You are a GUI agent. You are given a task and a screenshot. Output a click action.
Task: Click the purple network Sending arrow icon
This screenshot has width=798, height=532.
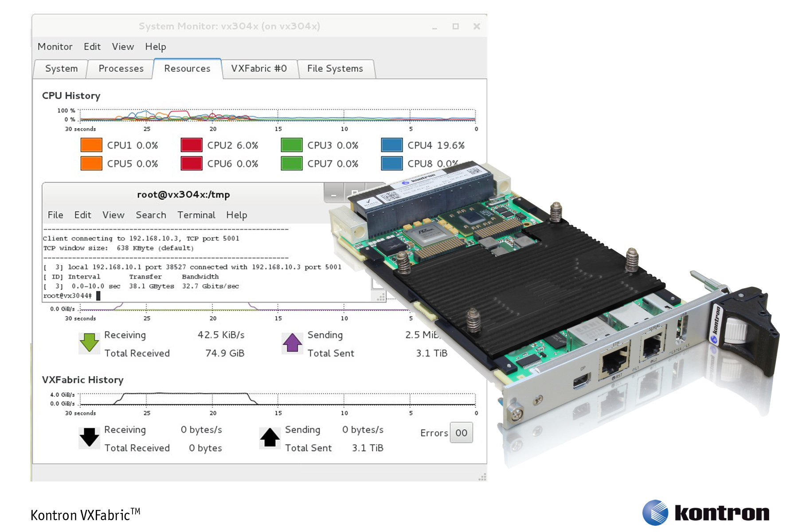click(x=292, y=343)
